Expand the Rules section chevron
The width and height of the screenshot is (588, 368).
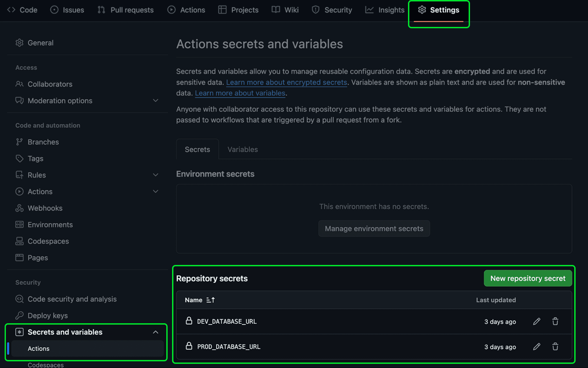tap(155, 175)
